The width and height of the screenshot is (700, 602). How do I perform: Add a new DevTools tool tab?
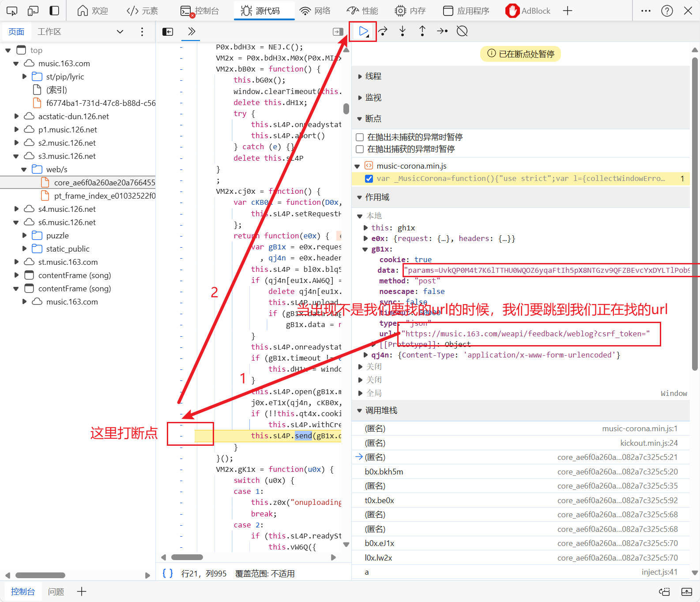point(568,11)
